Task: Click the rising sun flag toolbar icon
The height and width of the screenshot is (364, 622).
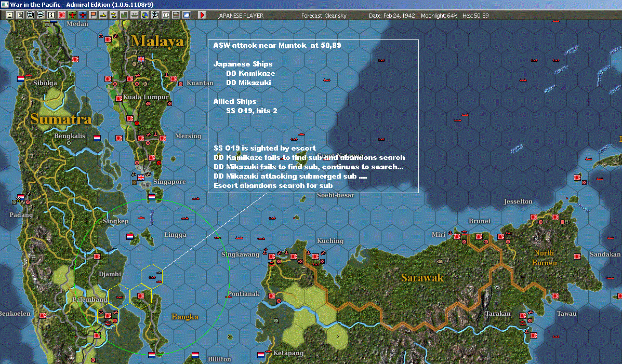Action: tap(62, 15)
